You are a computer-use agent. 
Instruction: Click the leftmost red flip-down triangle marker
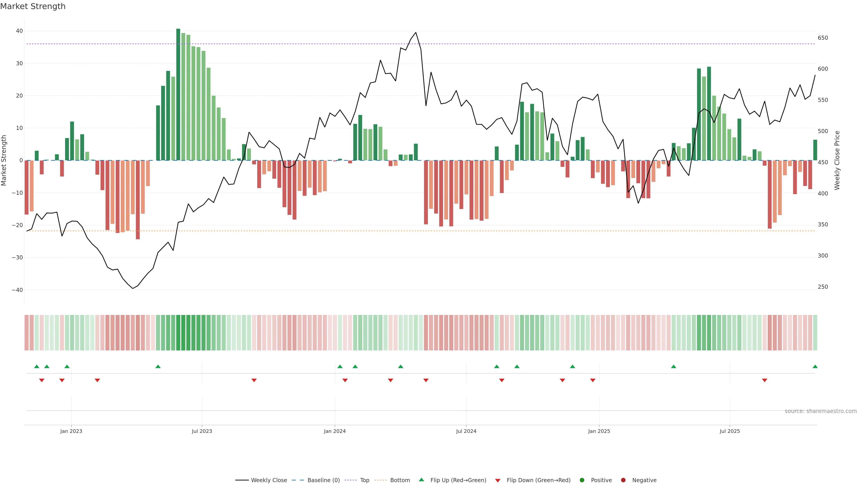point(42,380)
